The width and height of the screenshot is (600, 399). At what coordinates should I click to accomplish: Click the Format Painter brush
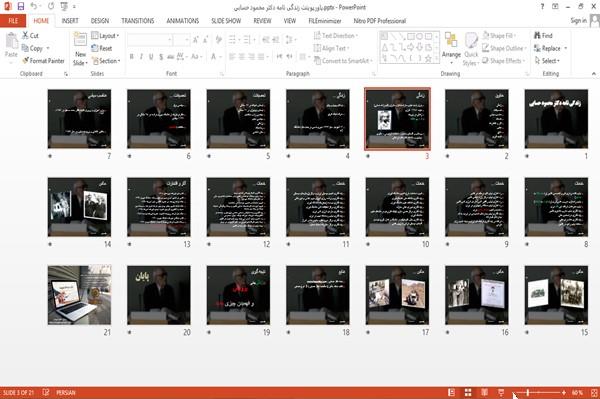click(26, 61)
